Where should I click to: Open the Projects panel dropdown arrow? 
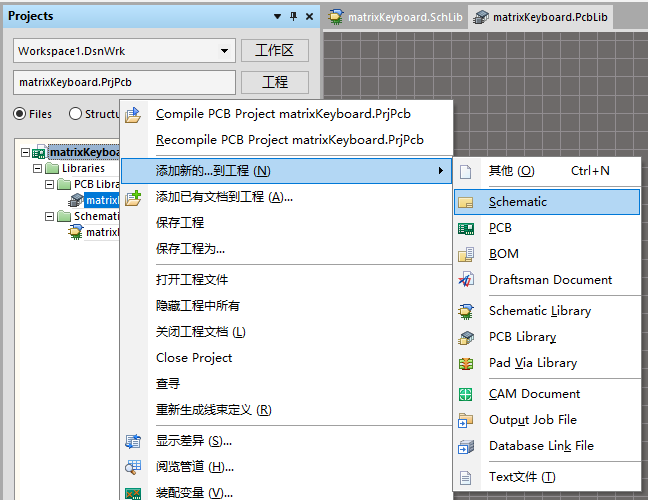click(x=277, y=17)
